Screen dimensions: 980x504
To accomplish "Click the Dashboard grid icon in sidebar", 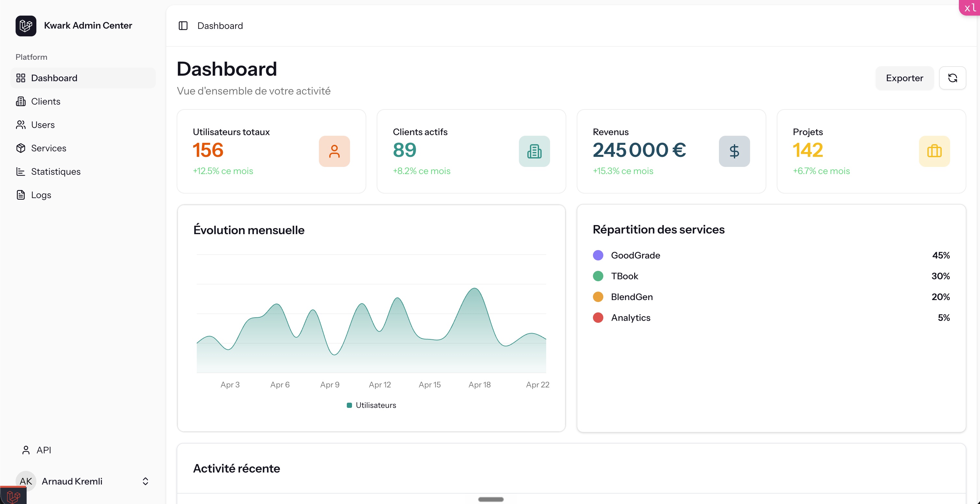I will pos(20,78).
